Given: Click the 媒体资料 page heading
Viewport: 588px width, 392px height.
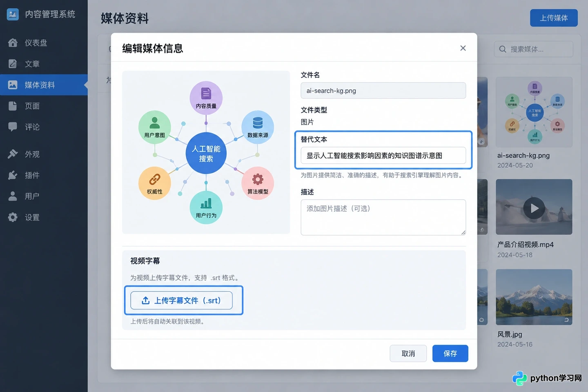Looking at the screenshot, I should click(x=125, y=18).
